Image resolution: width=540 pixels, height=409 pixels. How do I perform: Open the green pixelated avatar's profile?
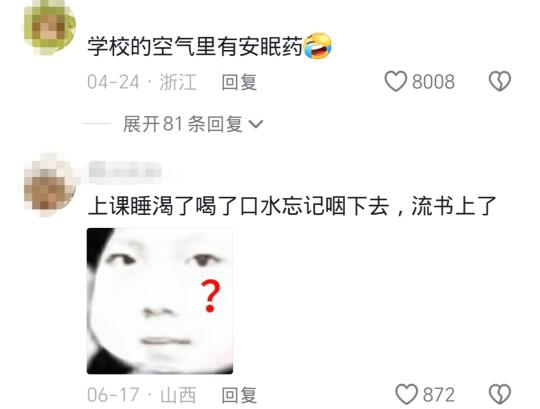tap(49, 28)
